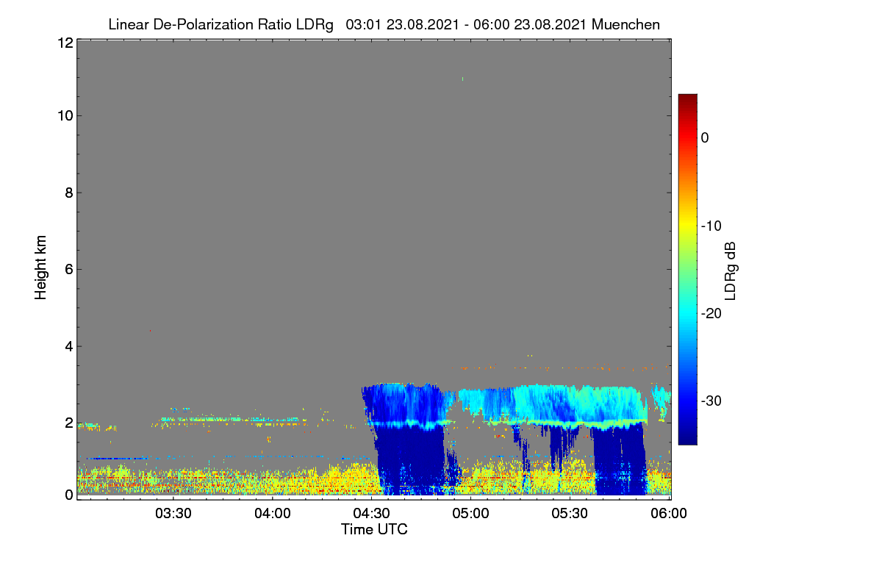Click the height tick label 6

tap(68, 269)
